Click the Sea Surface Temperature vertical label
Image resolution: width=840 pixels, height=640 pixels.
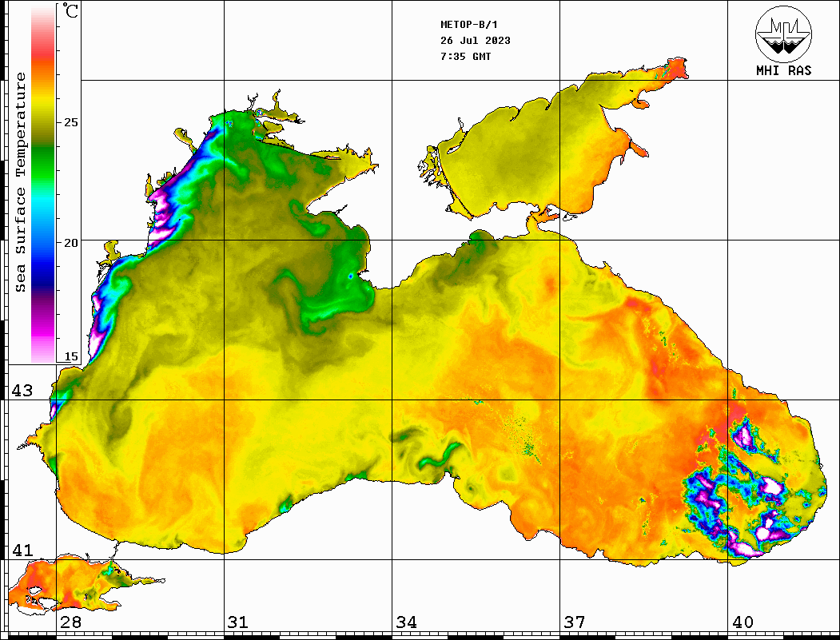point(20,182)
